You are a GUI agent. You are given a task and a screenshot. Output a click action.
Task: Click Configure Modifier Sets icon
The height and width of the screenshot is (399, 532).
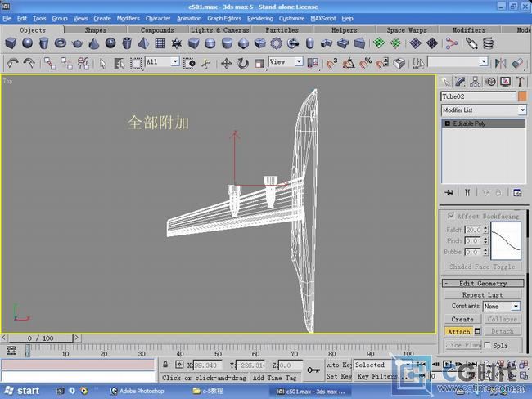coord(517,193)
